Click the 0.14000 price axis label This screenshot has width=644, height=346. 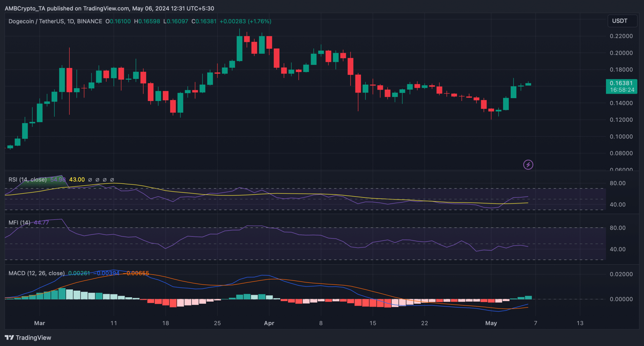pos(621,103)
